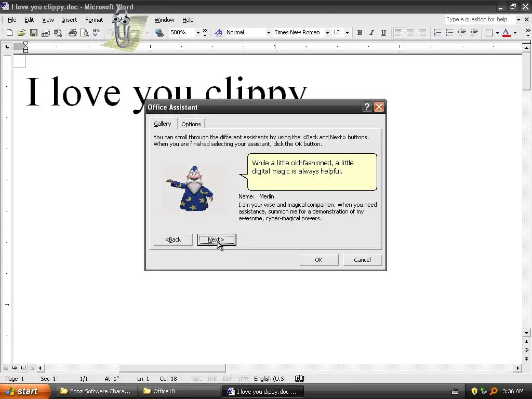
Task: Run Spelling and Grammar check (ABC icon)
Action: click(96, 33)
